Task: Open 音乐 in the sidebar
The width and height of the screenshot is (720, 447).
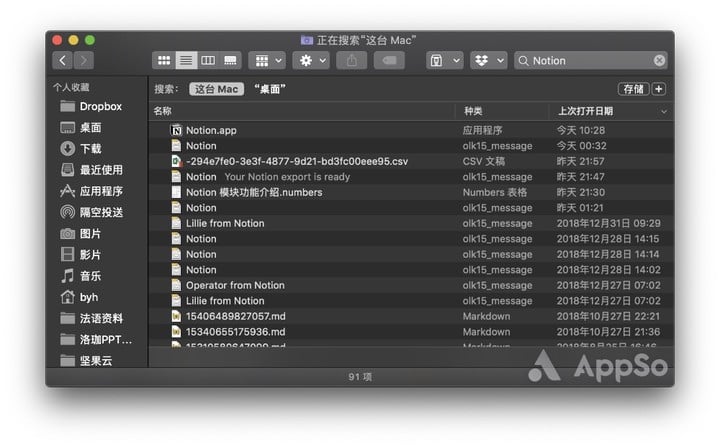Action: click(80, 276)
